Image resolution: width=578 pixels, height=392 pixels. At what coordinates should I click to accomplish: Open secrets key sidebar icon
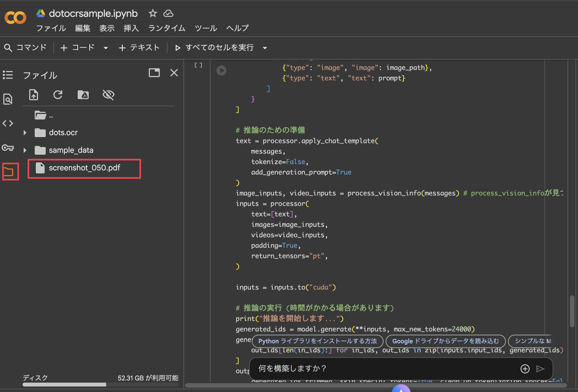tap(8, 148)
